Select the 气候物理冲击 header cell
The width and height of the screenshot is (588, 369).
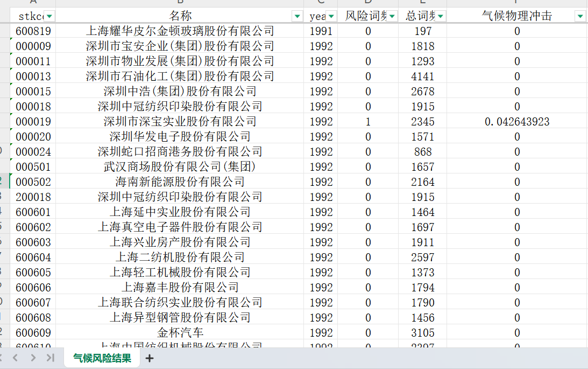tap(517, 16)
